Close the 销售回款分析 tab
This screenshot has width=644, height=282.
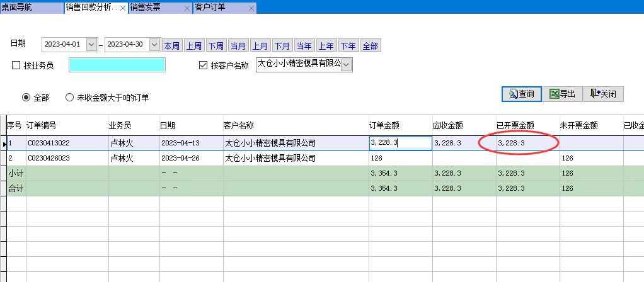point(122,8)
